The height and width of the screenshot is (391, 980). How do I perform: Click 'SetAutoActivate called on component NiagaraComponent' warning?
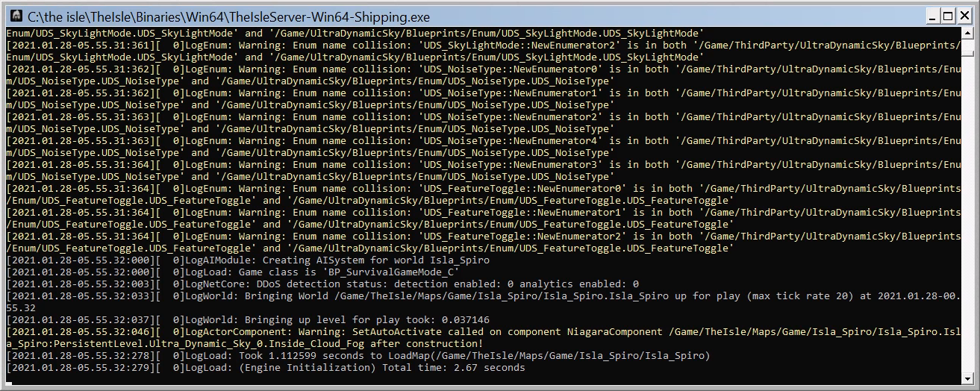(484, 338)
